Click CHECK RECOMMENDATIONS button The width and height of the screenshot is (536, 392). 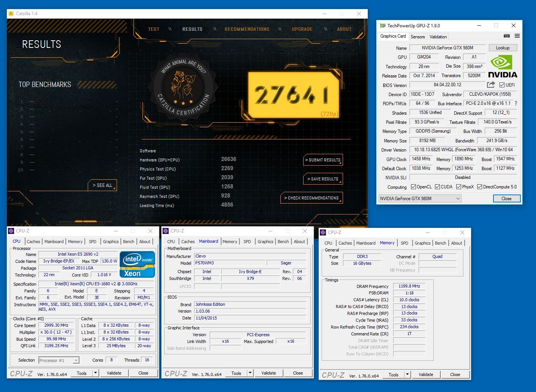[x=311, y=198]
